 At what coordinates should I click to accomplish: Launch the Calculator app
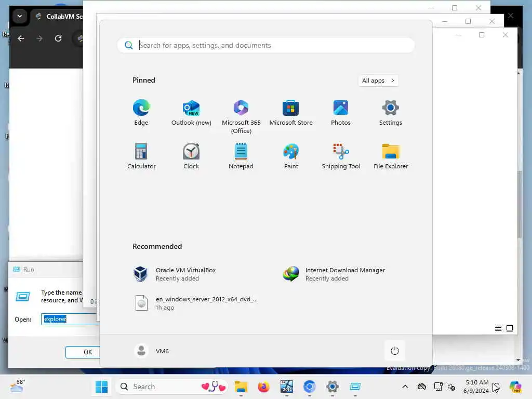pyautogui.click(x=141, y=156)
